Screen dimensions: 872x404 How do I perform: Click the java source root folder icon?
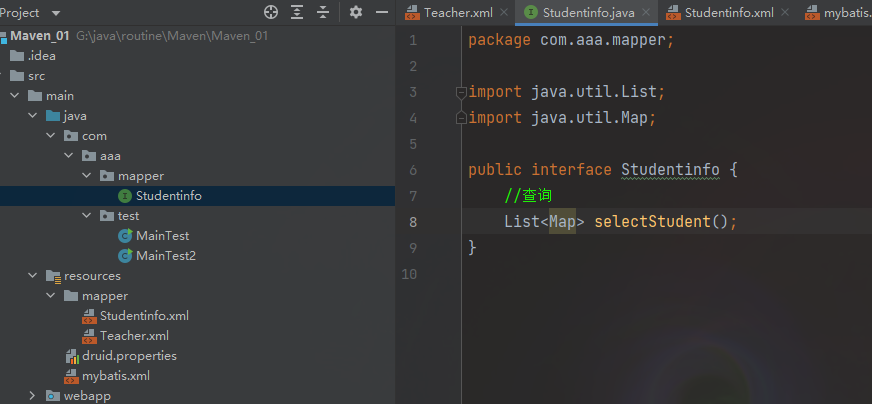click(x=53, y=116)
